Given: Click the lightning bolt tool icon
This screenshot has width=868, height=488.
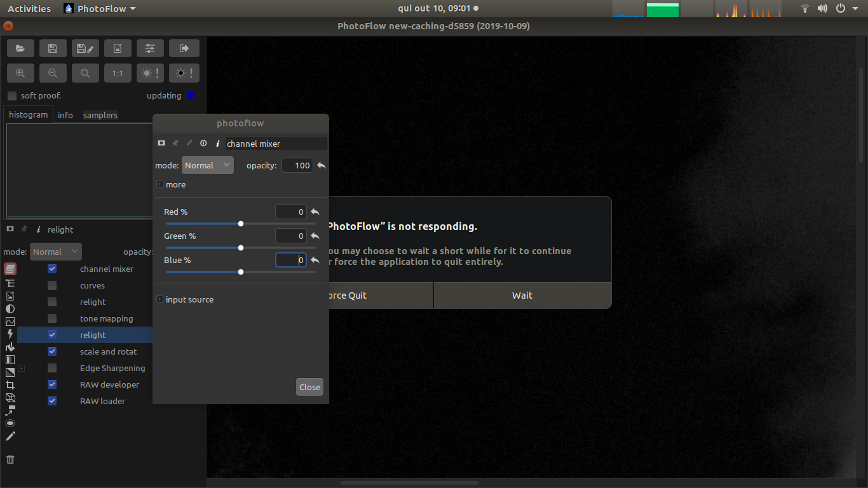Looking at the screenshot, I should [10, 334].
